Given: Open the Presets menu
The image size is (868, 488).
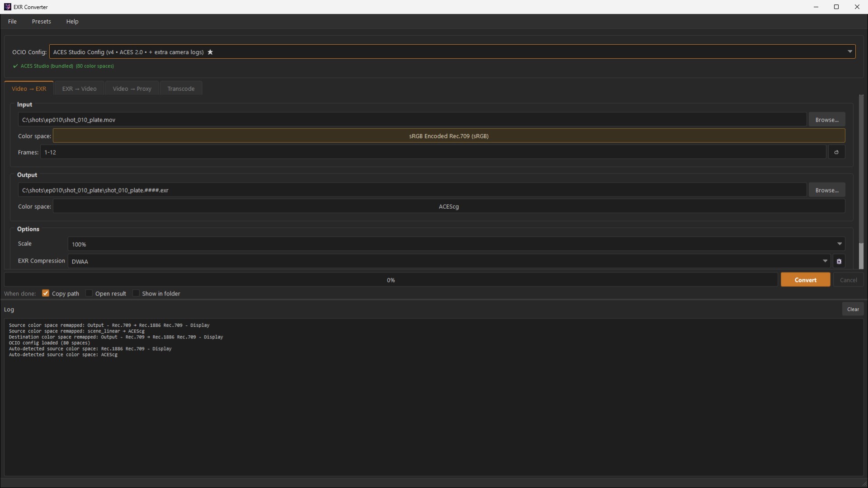Looking at the screenshot, I should [41, 21].
